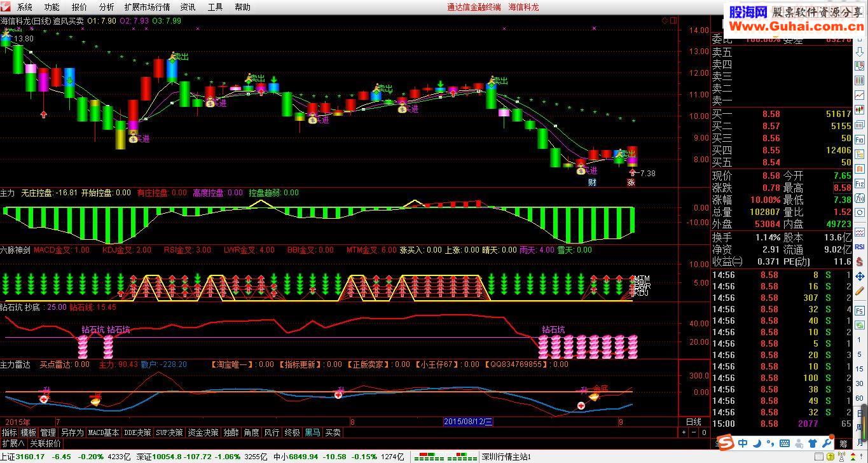Open the f(x) formula icon

point(860,198)
